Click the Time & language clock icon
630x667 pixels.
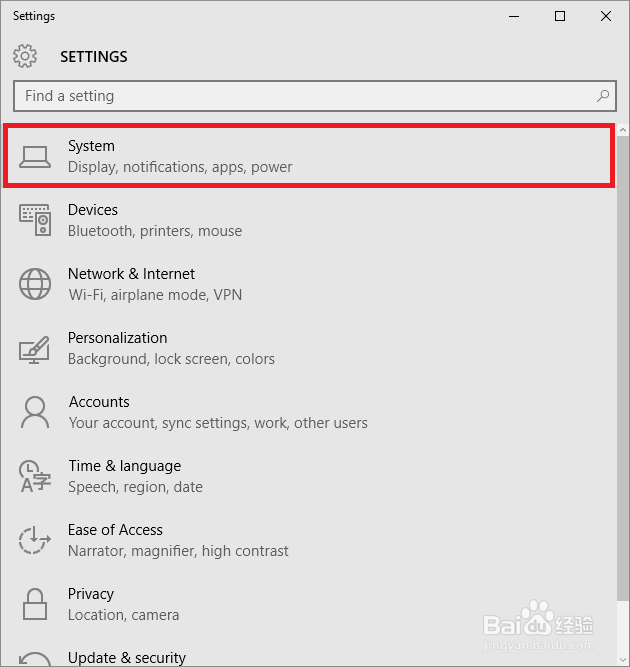(35, 476)
